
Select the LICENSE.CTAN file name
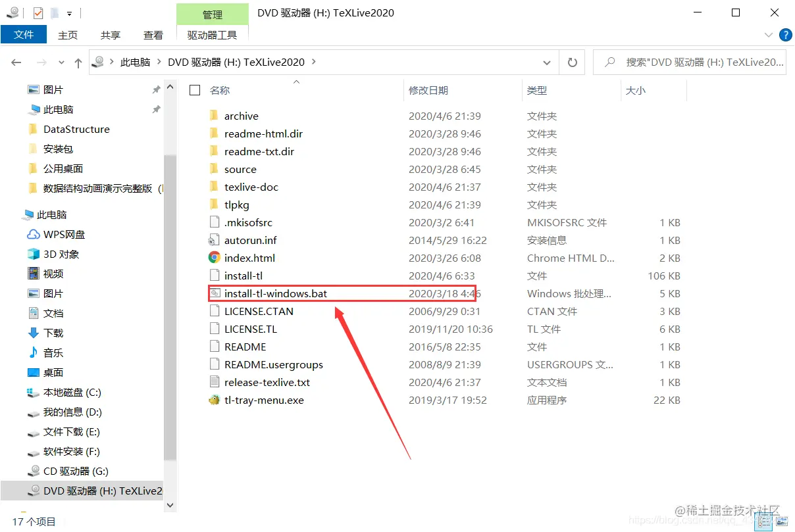tap(259, 311)
